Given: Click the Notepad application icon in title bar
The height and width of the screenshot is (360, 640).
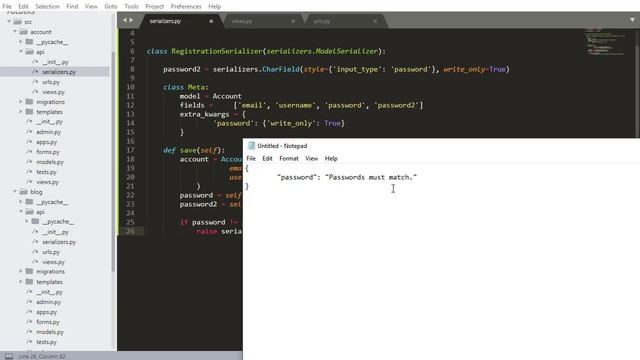Looking at the screenshot, I should click(x=251, y=146).
